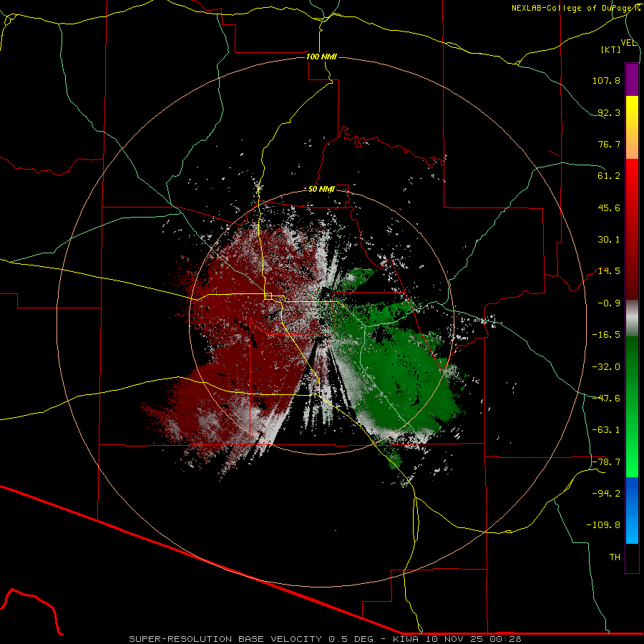This screenshot has width=644, height=644.
Task: Click the VEL legend title
Action: tap(628, 43)
